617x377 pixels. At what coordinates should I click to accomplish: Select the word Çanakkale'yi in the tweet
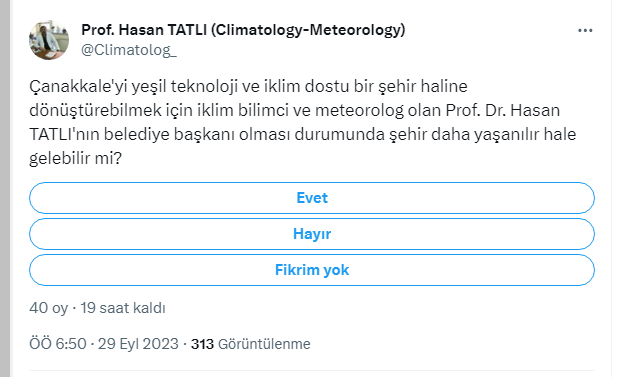(x=78, y=87)
